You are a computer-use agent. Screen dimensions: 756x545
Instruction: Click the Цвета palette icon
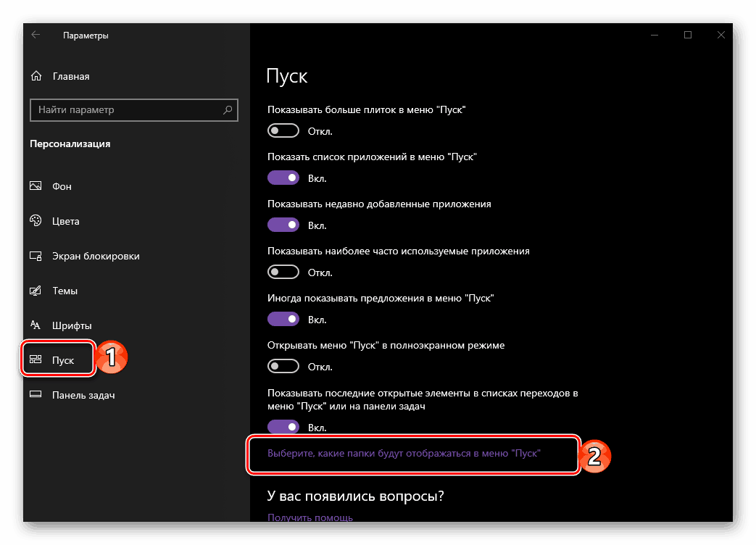pos(36,221)
